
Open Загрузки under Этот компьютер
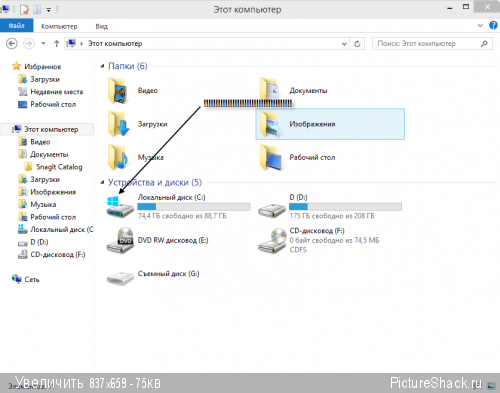click(45, 179)
